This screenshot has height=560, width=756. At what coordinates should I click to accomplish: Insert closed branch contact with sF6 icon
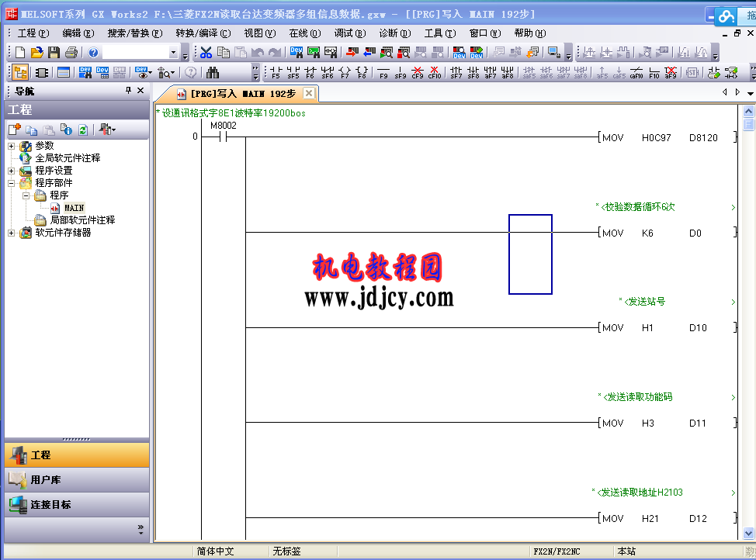[328, 73]
